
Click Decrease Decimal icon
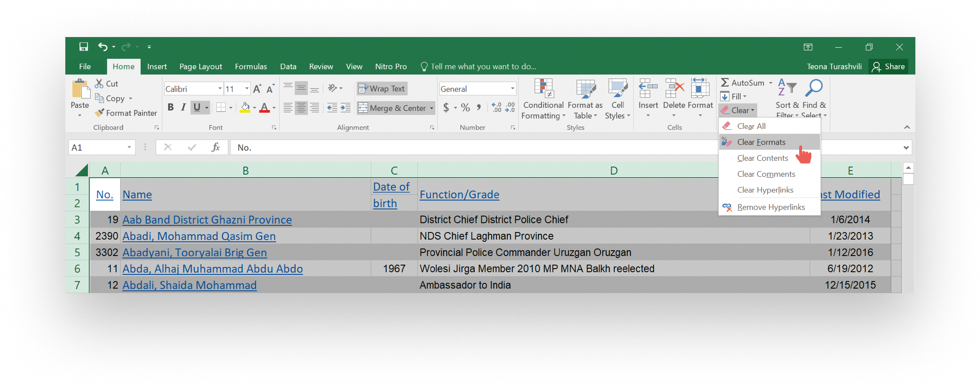coord(510,108)
